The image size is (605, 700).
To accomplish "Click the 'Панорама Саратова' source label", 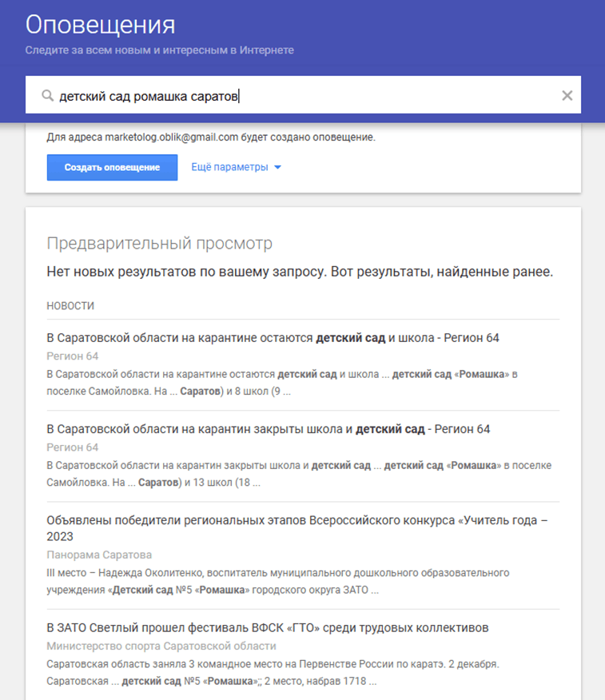I will point(99,555).
